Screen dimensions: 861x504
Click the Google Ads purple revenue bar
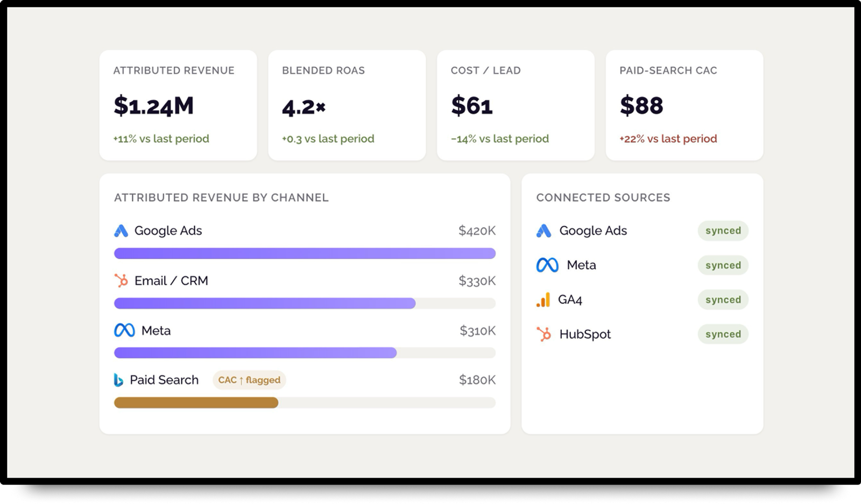(305, 253)
